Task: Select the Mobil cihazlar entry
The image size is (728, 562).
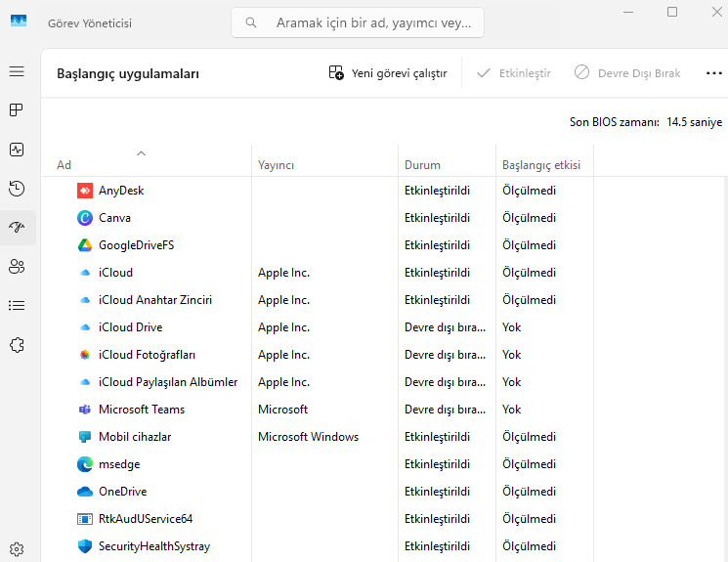Action: coord(135,437)
